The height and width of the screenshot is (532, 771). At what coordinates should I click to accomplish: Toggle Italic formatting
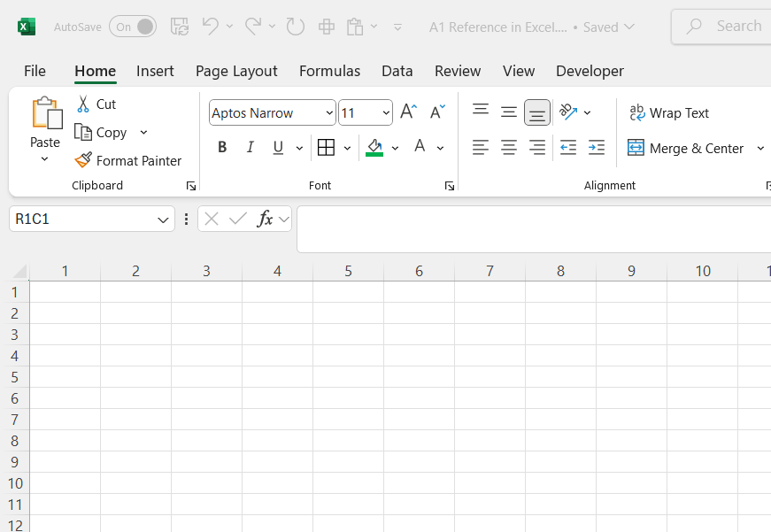coord(251,147)
